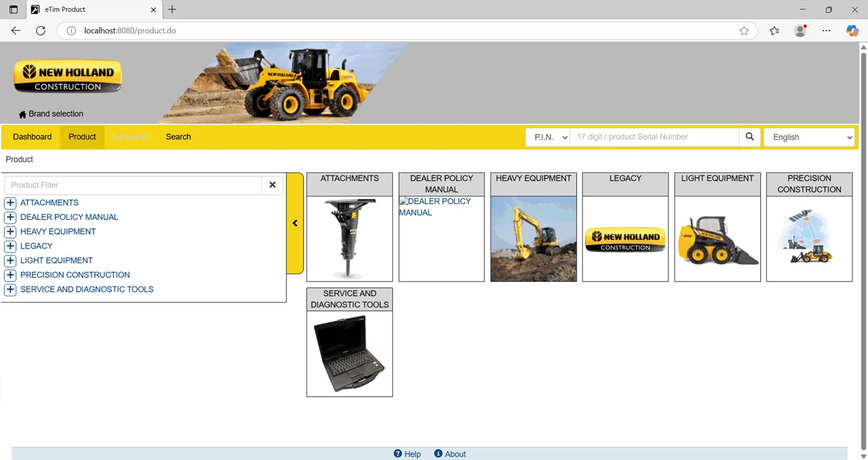Open the P.I.N. search type dropdown

tap(547, 137)
